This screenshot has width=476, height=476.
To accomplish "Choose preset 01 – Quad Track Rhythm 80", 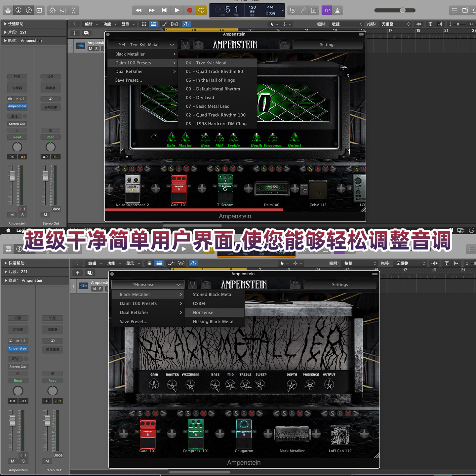I will (x=218, y=71).
